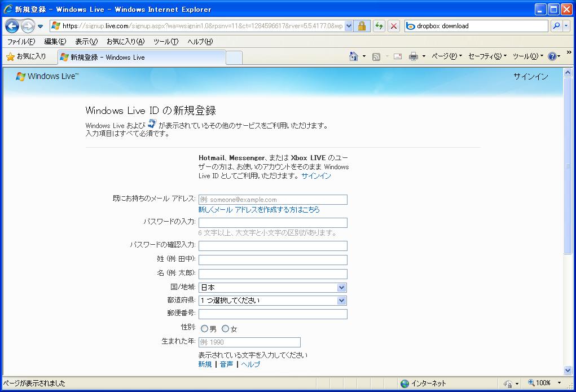
Task: Open the ツール(T) menu in menu bar
Action: 166,42
